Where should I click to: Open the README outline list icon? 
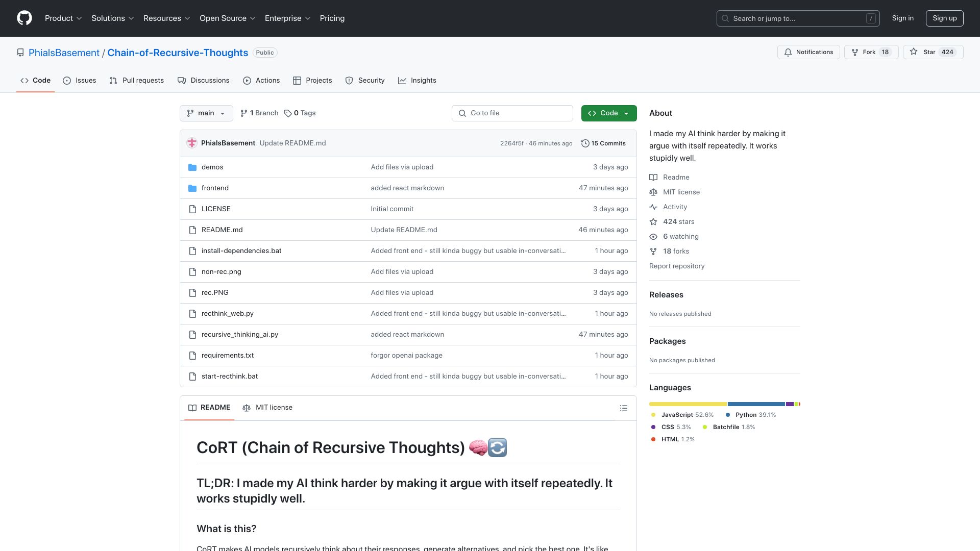click(624, 408)
